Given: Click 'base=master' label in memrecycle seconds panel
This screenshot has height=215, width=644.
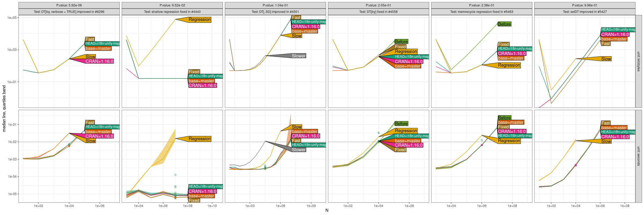Looking at the screenshot, I should click(511, 123).
